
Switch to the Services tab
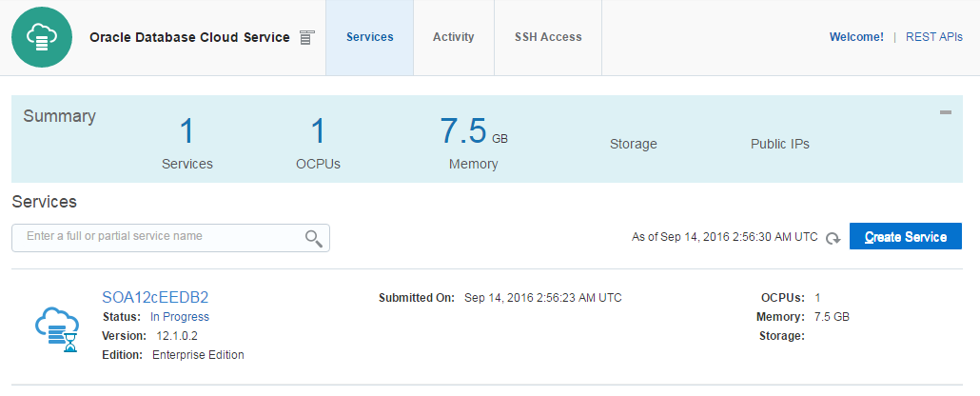369,37
